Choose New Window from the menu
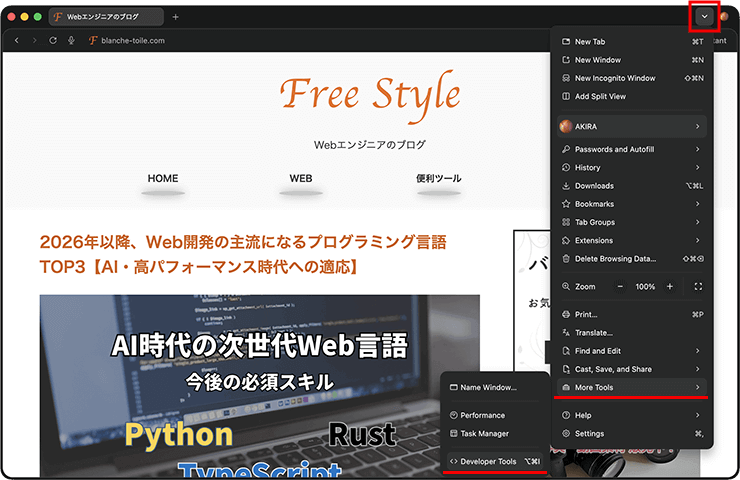 click(632, 60)
